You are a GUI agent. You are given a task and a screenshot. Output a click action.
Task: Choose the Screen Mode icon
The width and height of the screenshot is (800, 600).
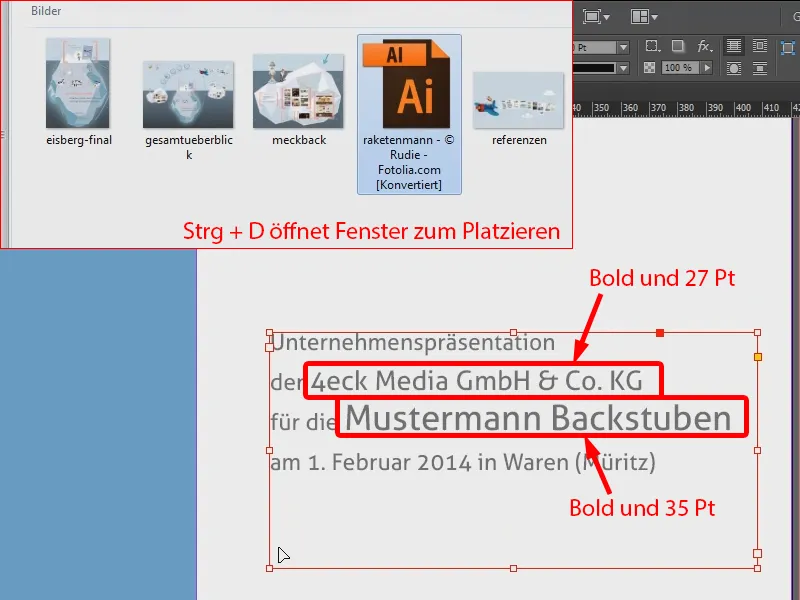[593, 14]
